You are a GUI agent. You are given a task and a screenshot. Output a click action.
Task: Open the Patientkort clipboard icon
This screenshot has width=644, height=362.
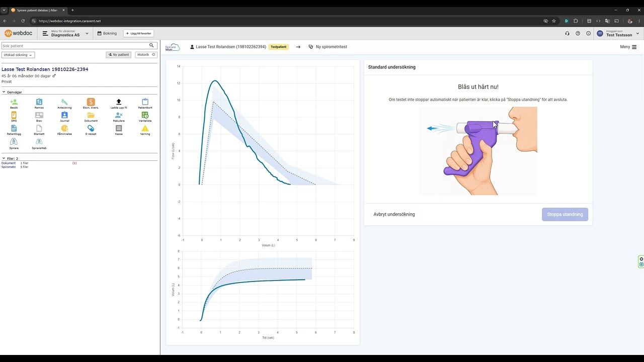click(x=145, y=102)
